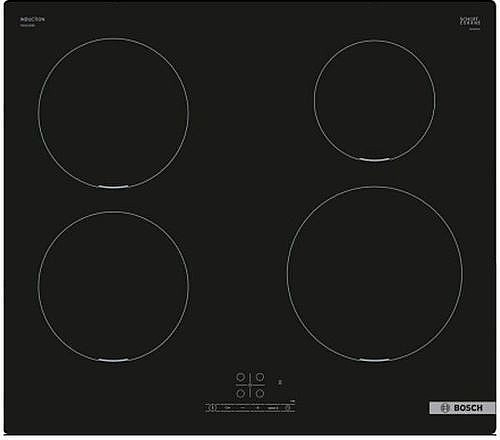Viewport: 500px width, 440px height.
Task: Tap the timer symbol beside zone selectors
Action: [x=280, y=382]
